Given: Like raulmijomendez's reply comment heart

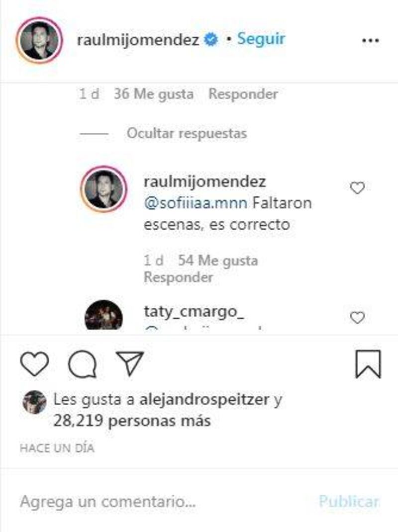Looking at the screenshot, I should click(357, 188).
